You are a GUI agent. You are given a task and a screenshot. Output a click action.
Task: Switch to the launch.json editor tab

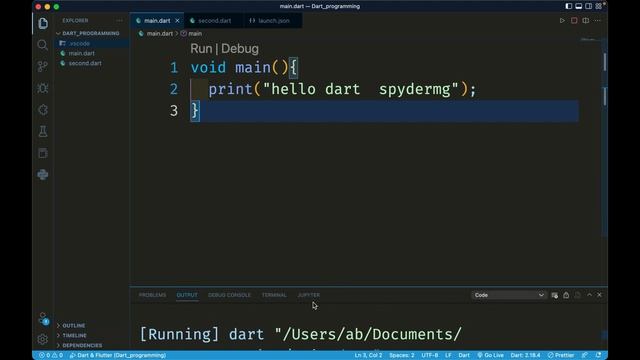[x=273, y=20]
